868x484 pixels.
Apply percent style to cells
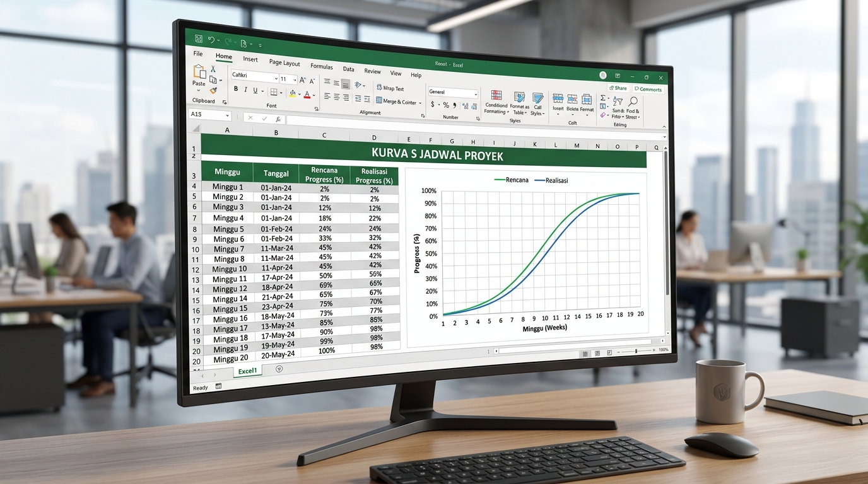pyautogui.click(x=446, y=105)
